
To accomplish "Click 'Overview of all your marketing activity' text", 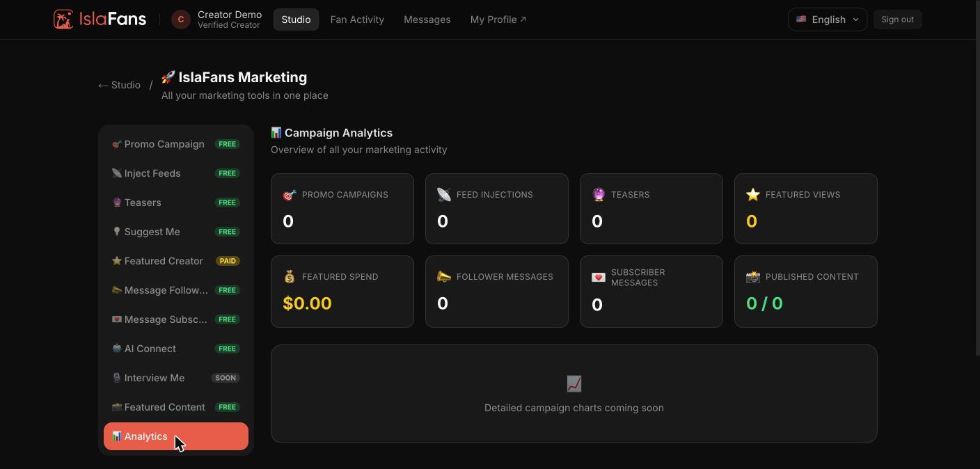I will click(x=359, y=150).
